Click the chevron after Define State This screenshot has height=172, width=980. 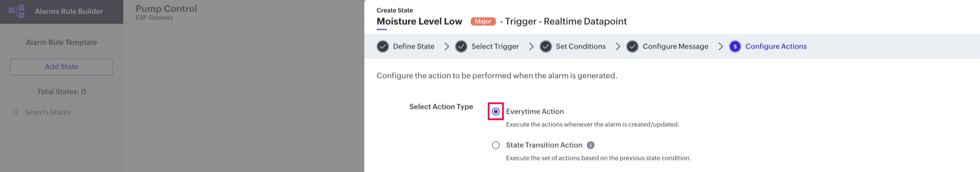447,46
